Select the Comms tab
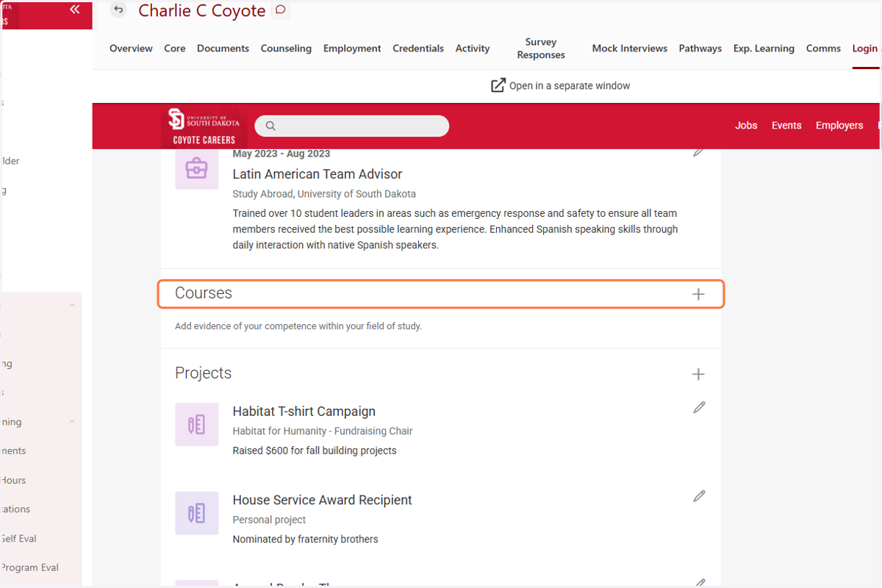The height and width of the screenshot is (588, 882). [x=823, y=49]
